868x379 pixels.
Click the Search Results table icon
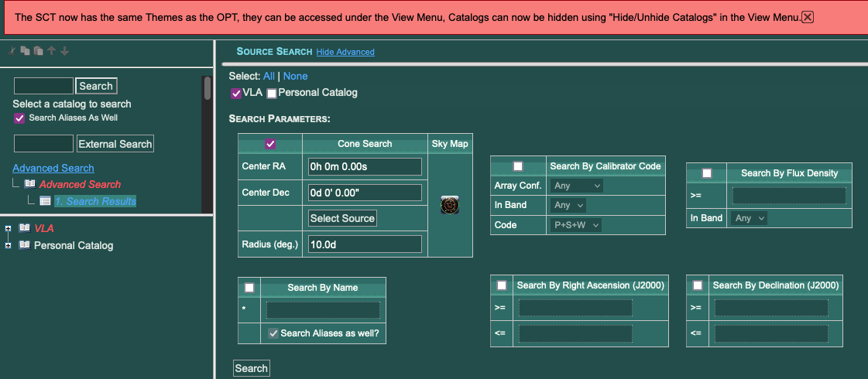tap(45, 201)
